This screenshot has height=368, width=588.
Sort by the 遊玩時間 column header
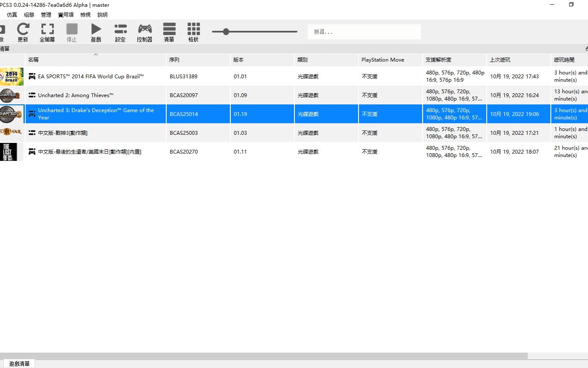click(570, 60)
